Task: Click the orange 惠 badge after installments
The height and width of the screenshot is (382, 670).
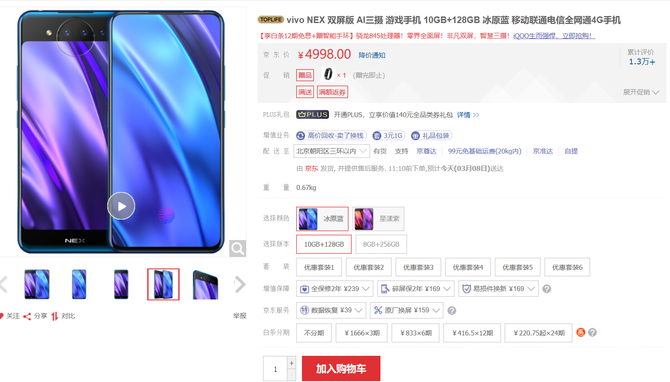Action: click(580, 332)
